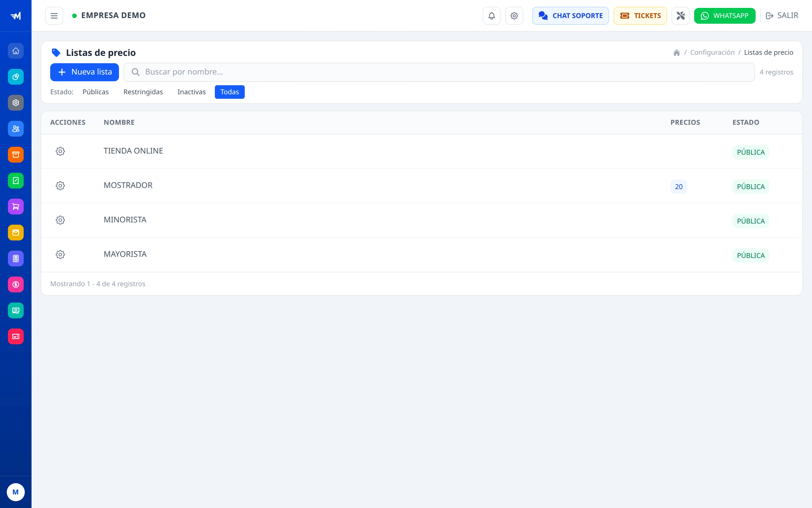
Task: Open CHAT SOPORTE
Action: click(x=570, y=16)
